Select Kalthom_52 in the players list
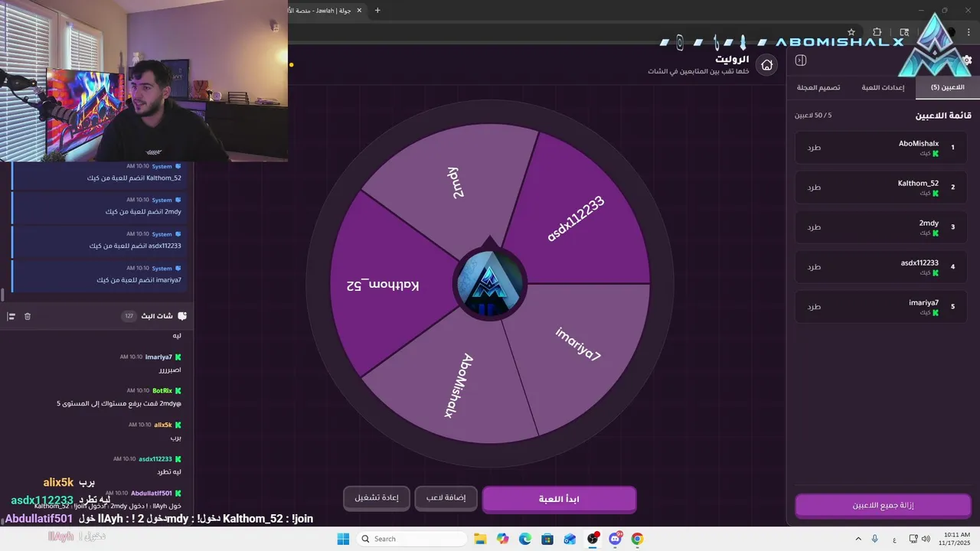 point(880,187)
